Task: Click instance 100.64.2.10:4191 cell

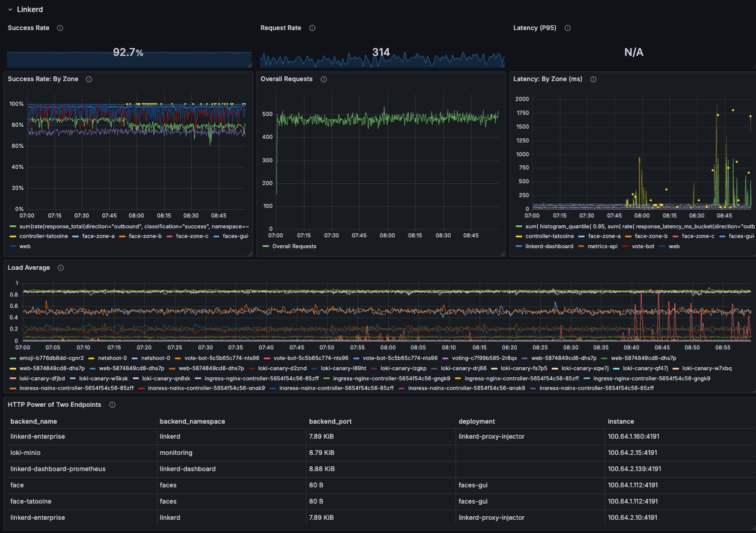Action: click(x=680, y=517)
